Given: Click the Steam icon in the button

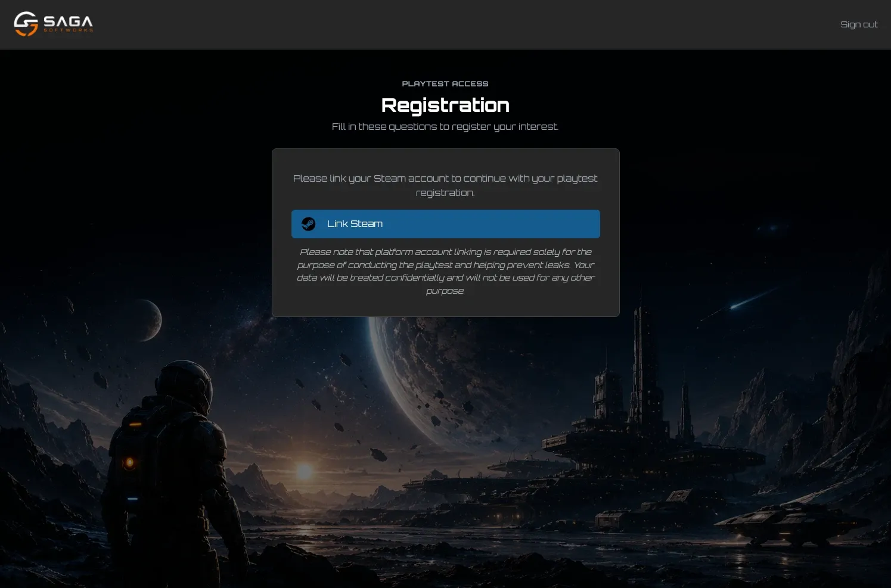Looking at the screenshot, I should point(308,224).
